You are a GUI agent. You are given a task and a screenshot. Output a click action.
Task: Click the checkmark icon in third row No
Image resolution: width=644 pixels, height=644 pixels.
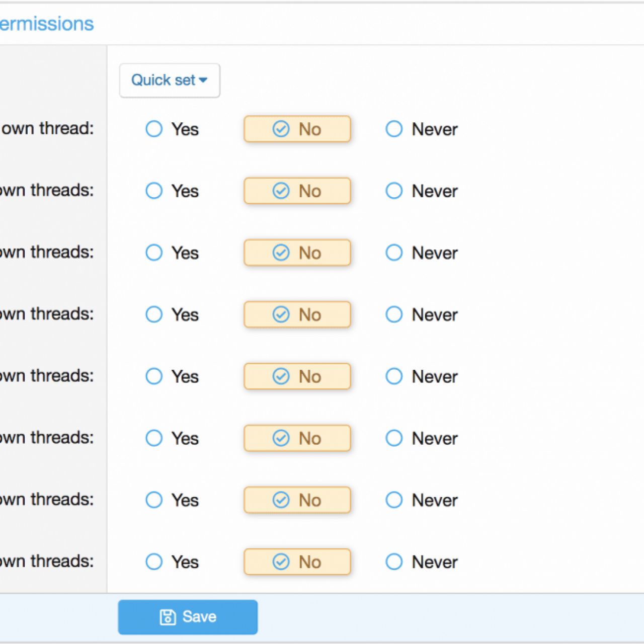[x=281, y=253]
